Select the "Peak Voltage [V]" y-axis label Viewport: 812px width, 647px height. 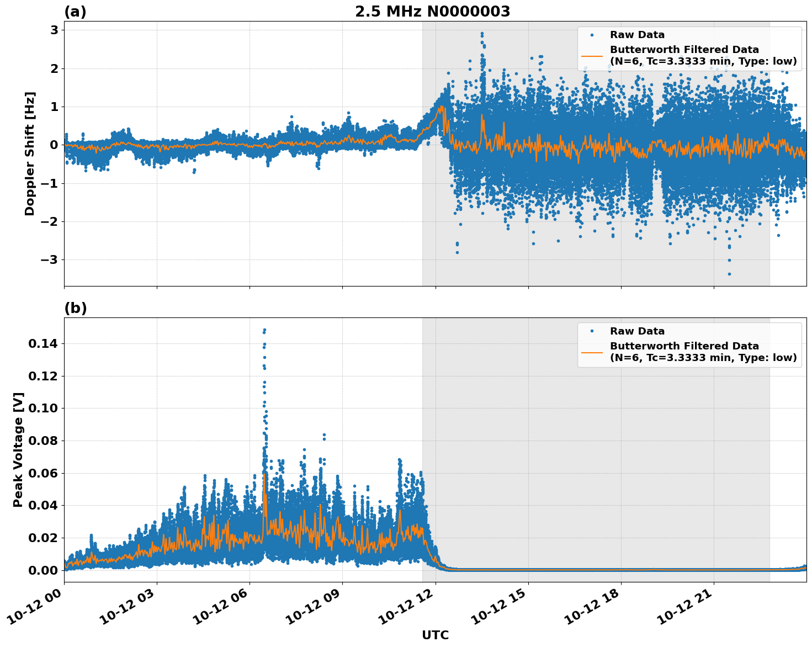coord(18,450)
